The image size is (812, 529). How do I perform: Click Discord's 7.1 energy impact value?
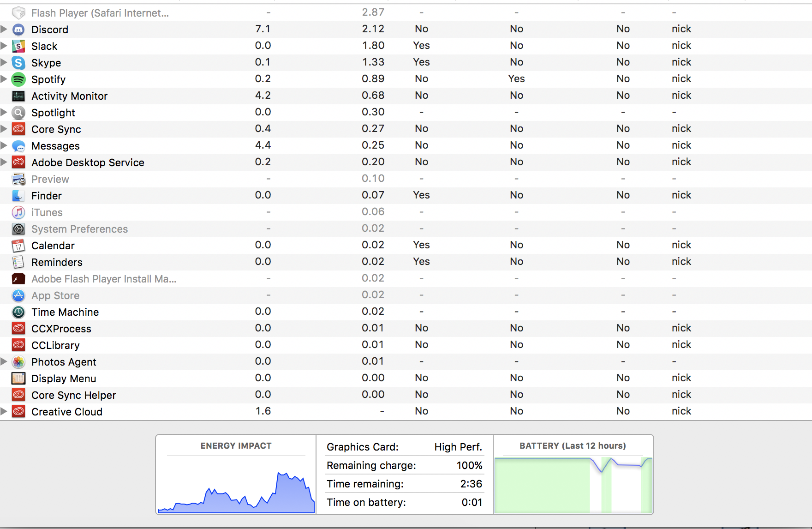263,29
